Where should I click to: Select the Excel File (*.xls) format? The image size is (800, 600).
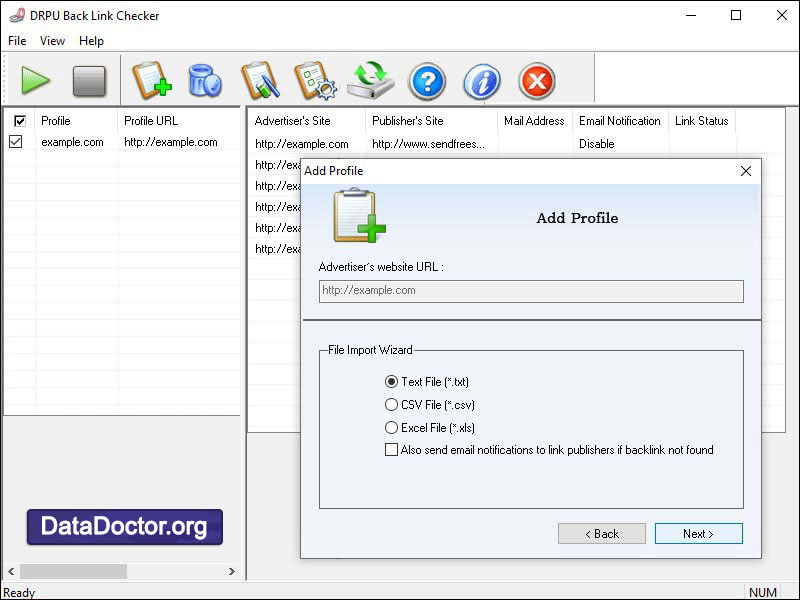click(391, 427)
